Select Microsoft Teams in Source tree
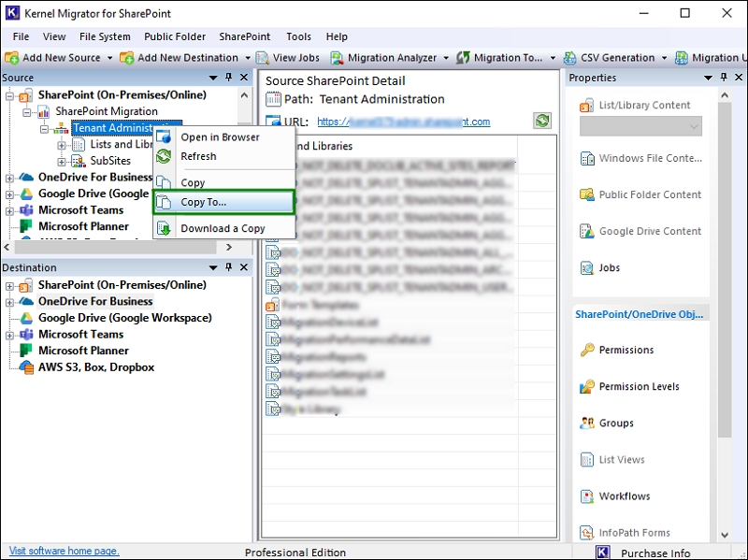 (x=81, y=210)
